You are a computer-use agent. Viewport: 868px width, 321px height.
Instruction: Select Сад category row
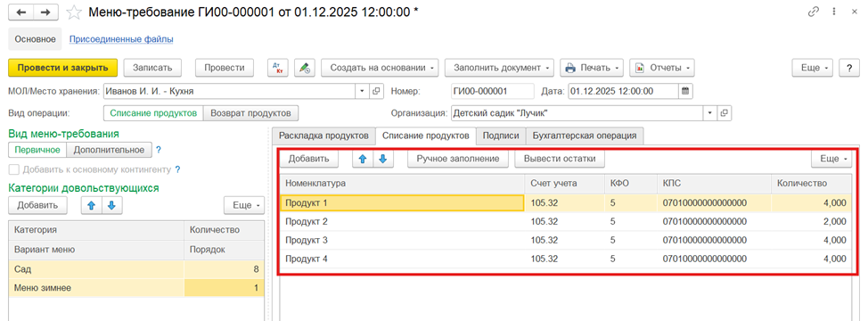click(x=136, y=269)
